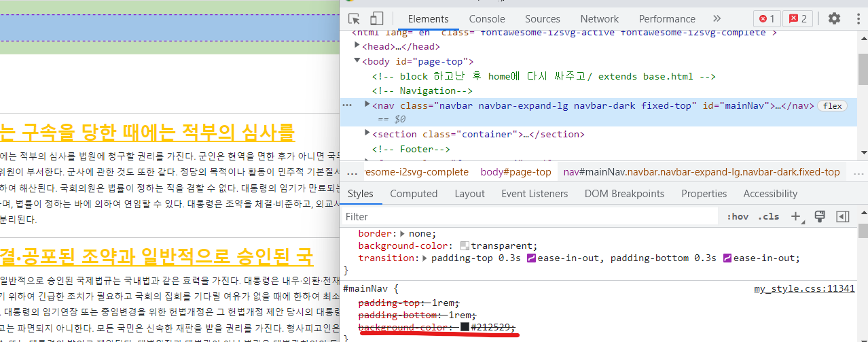
Task: Click the flex badge on nav element
Action: pyautogui.click(x=832, y=105)
